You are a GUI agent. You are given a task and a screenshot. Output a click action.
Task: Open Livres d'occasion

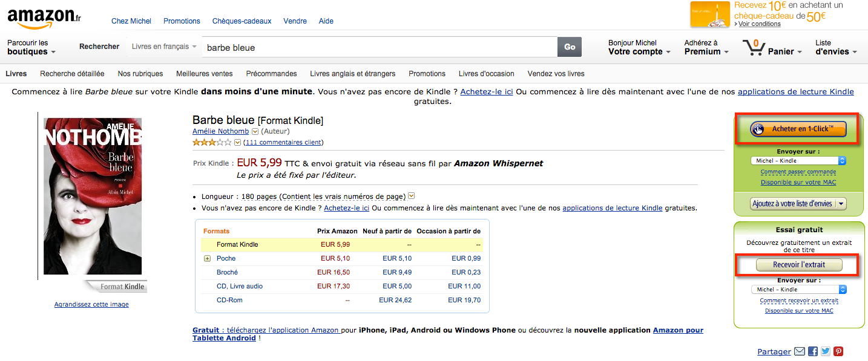[487, 74]
